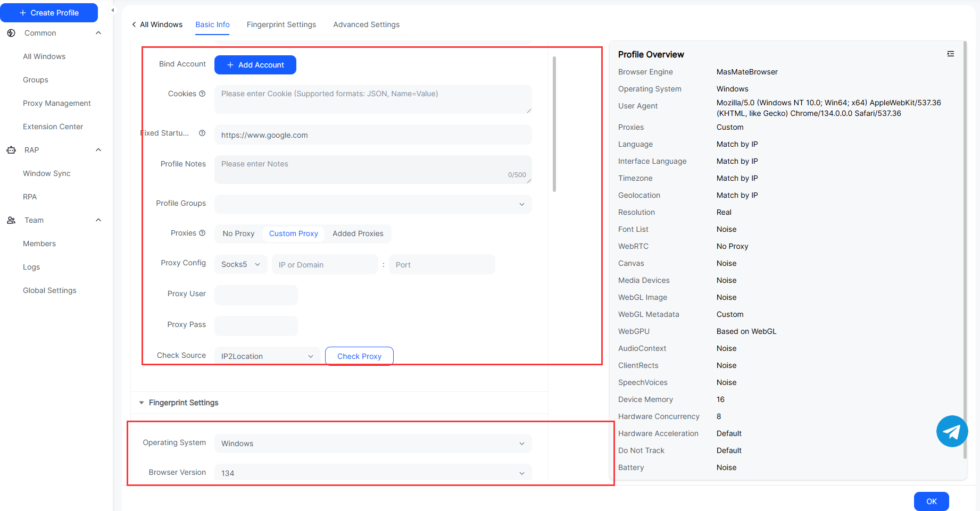
Task: Select the Custom Proxy option
Action: [293, 233]
